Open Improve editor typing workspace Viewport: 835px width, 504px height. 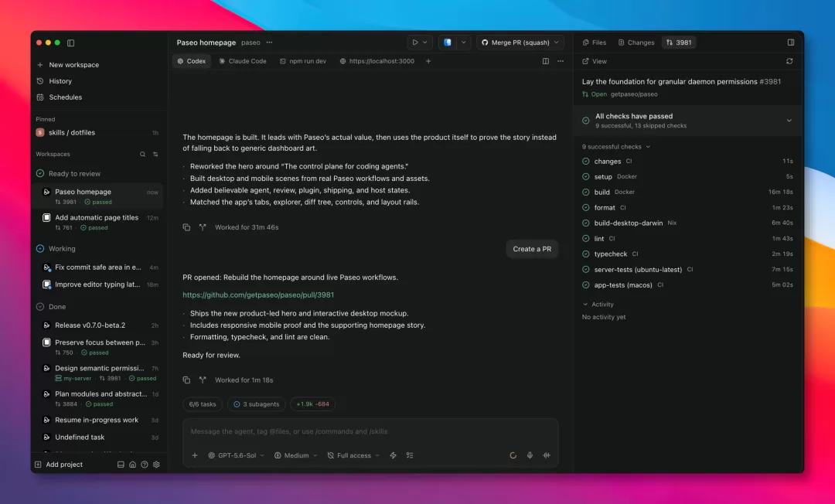click(99, 284)
